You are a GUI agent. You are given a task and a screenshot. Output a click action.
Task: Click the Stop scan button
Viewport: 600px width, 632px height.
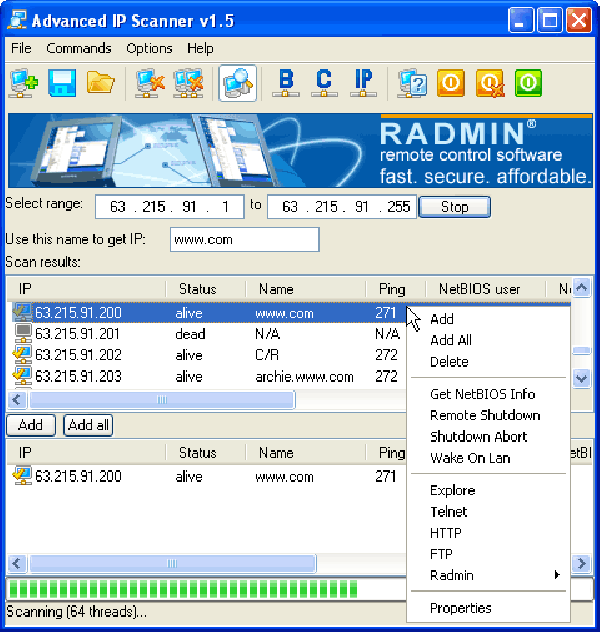pos(455,207)
